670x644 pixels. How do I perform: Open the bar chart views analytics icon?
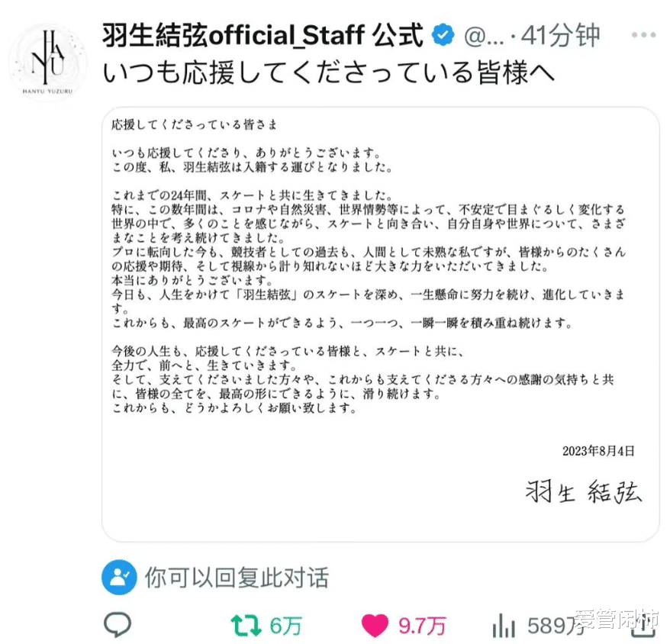(504, 626)
